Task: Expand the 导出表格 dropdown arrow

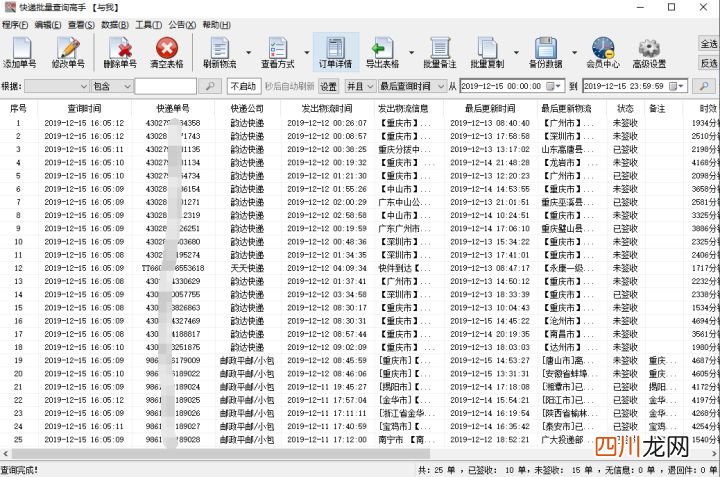Action: point(411,52)
